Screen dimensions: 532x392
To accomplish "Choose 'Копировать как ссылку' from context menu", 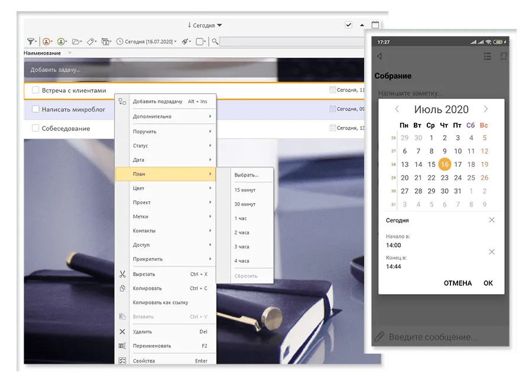I will tap(160, 303).
